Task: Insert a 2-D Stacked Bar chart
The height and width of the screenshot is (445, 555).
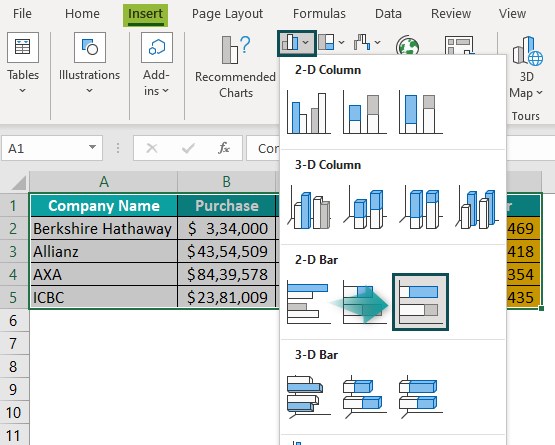Action: point(365,302)
